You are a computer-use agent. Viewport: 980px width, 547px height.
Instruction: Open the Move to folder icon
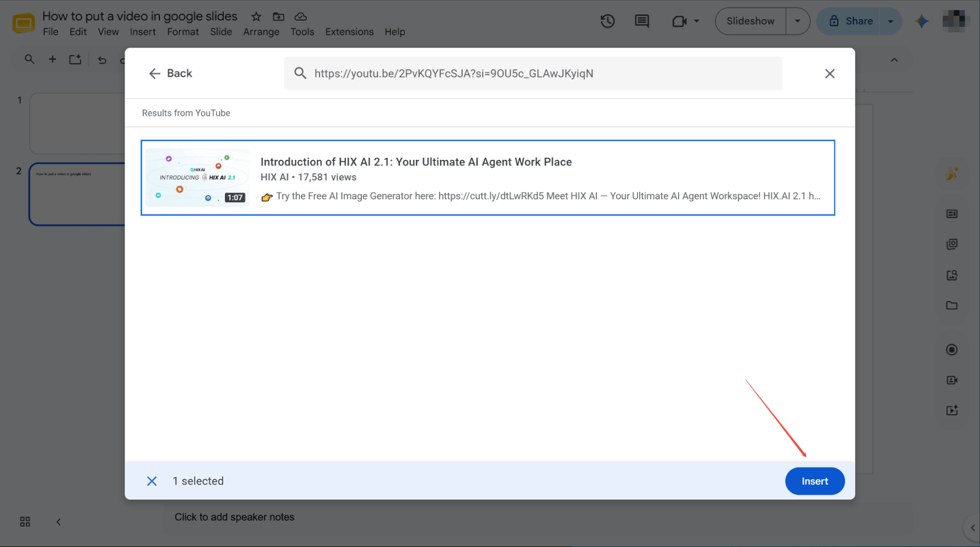point(278,17)
